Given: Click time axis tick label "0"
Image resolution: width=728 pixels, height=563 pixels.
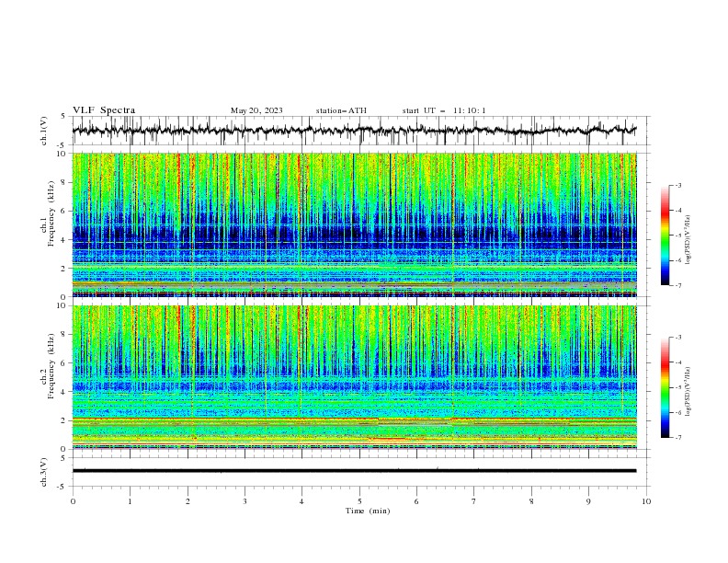Looking at the screenshot, I should (73, 501).
